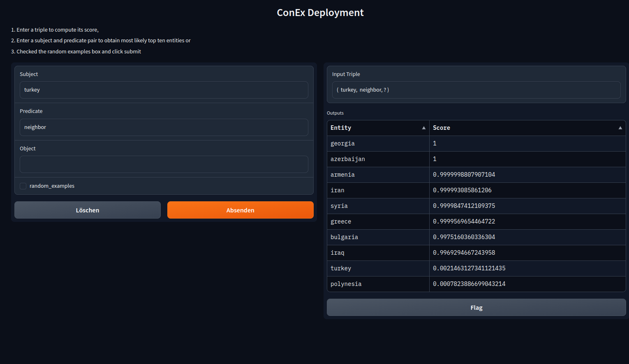Viewport: 629px width, 364px height.
Task: Select the turkey entity cell in outputs
Action: point(378,268)
